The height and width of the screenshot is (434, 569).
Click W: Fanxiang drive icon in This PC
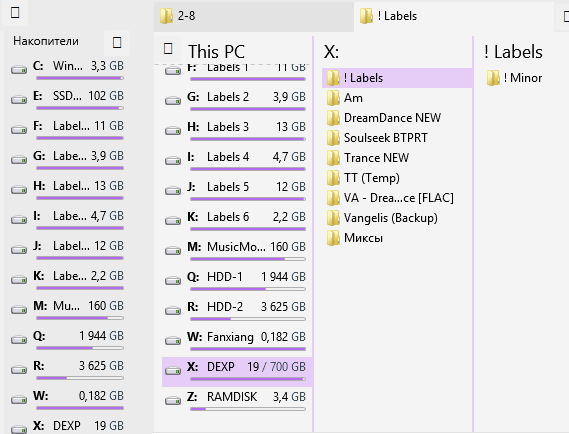(173, 341)
